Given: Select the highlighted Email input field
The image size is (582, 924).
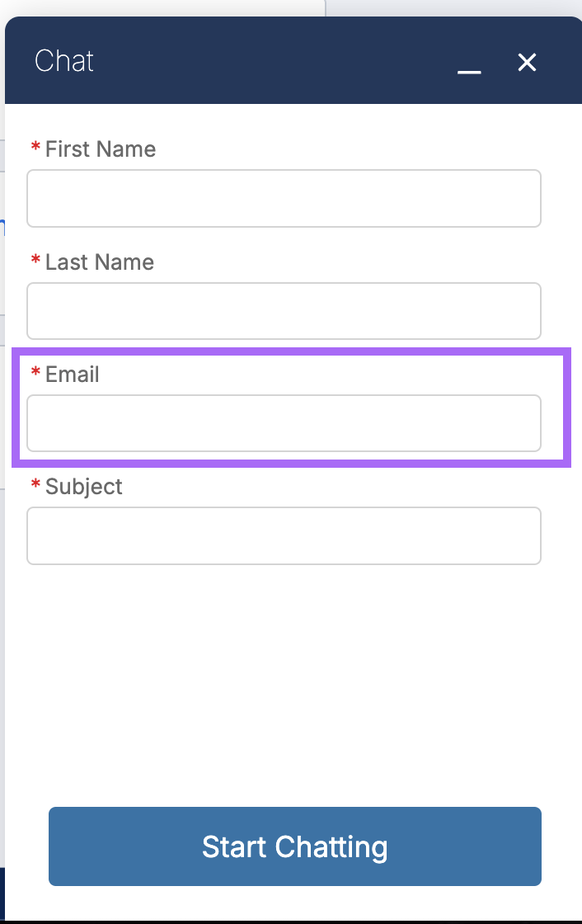Looking at the screenshot, I should [284, 423].
